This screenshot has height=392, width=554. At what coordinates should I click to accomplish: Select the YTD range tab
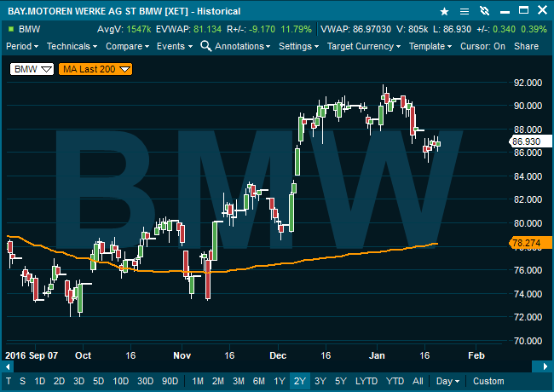[x=395, y=381]
